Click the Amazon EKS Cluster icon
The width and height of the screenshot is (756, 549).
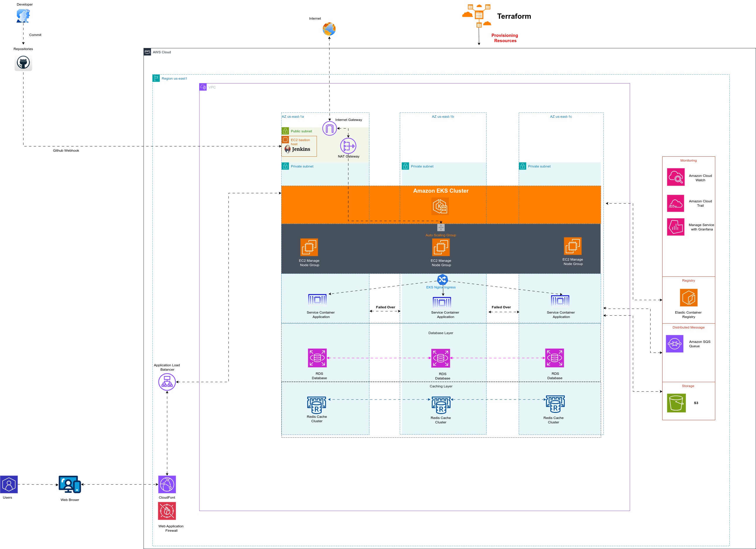click(440, 206)
